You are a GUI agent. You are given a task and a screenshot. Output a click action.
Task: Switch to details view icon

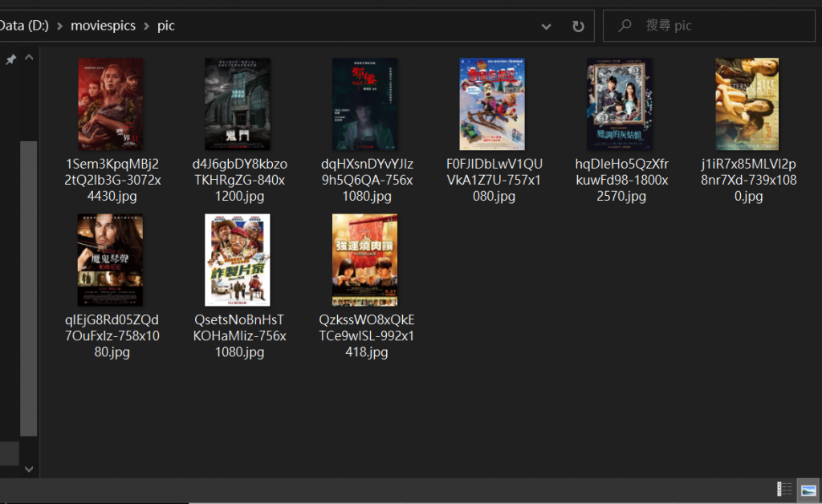coord(784,490)
